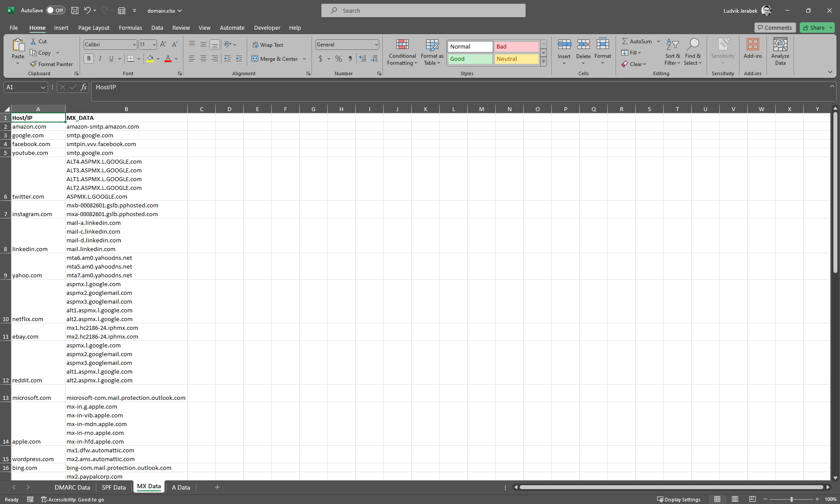Click the horizontal scrollbar
This screenshot has height=504, width=840.
coord(671,487)
